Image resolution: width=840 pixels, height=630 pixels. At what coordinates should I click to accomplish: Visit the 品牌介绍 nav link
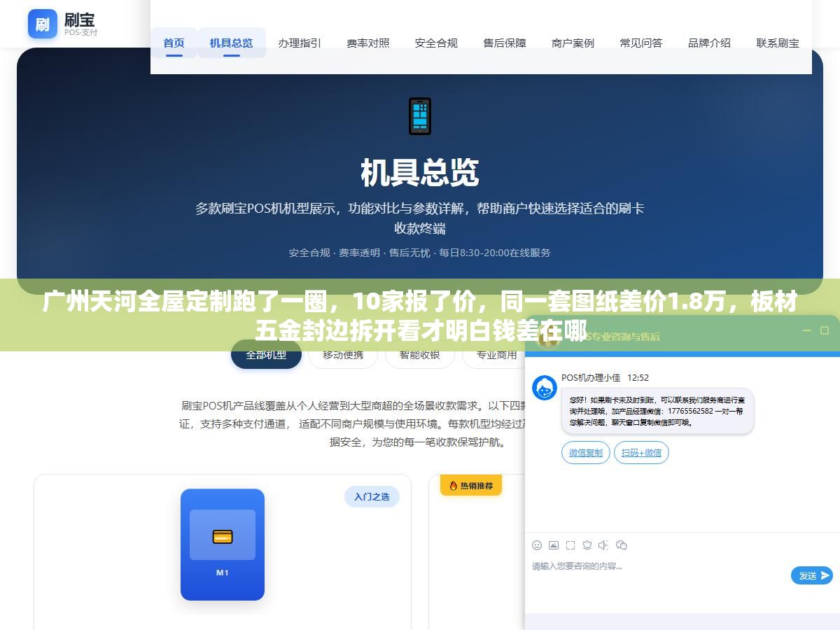710,43
